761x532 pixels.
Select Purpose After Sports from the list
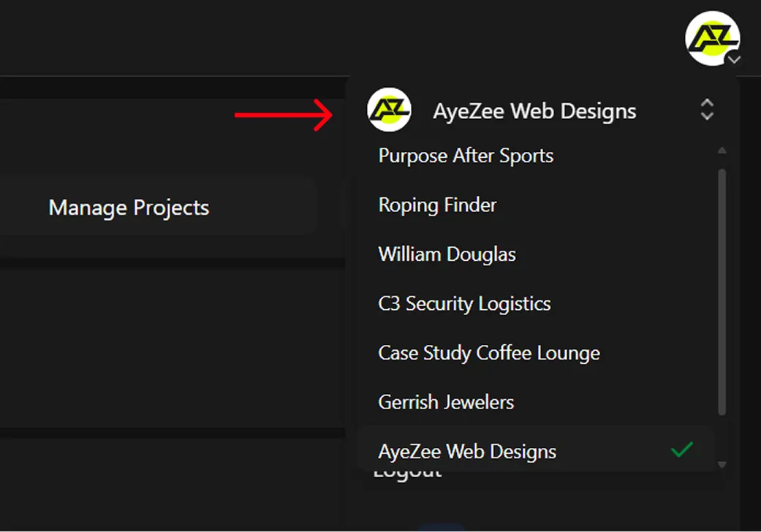pos(466,156)
